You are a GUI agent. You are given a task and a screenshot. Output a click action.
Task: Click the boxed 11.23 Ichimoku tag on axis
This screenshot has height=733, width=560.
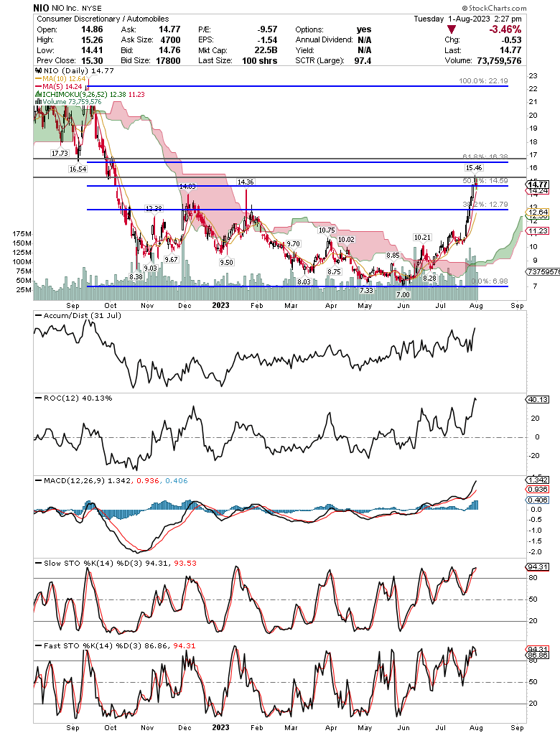coord(537,230)
